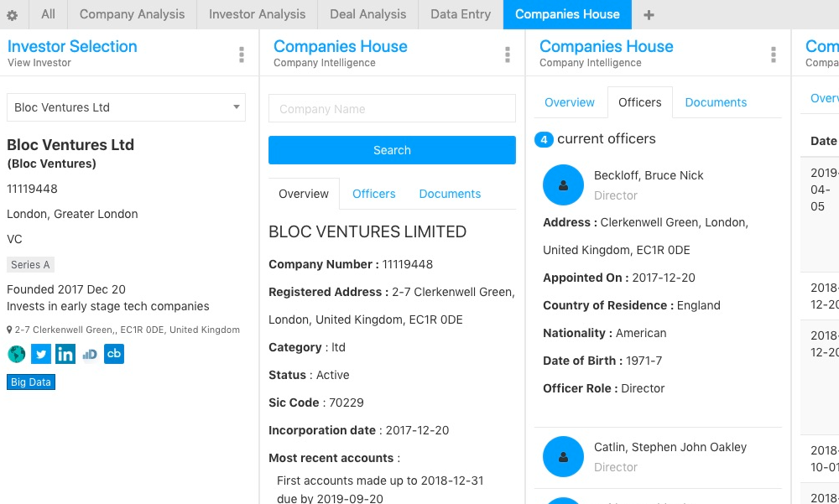Click the 2-7 Clerkenwell Green address line
Screen dimensions: 839x504
[128, 330]
